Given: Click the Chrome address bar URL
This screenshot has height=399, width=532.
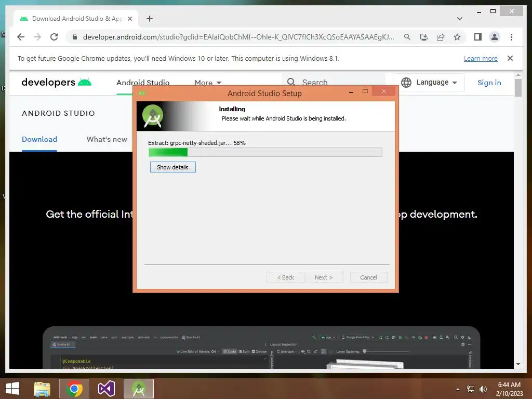Looking at the screenshot, I should coord(238,37).
